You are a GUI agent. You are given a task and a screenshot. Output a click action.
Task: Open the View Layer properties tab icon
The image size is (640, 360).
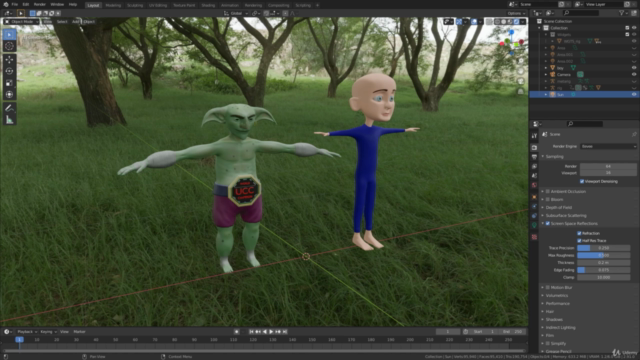click(534, 166)
